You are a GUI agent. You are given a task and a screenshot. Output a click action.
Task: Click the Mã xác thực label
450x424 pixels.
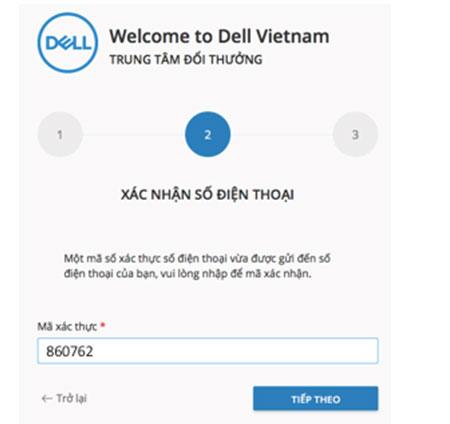click(x=67, y=326)
